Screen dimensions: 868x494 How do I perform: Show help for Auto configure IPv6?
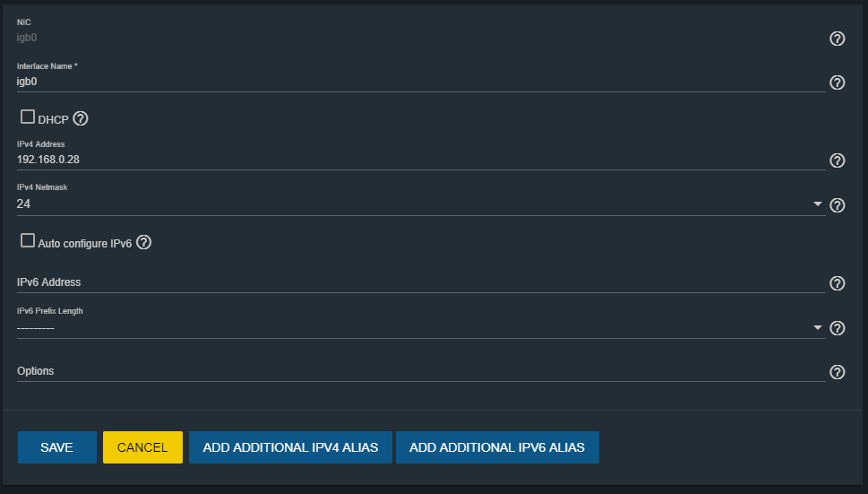(143, 242)
